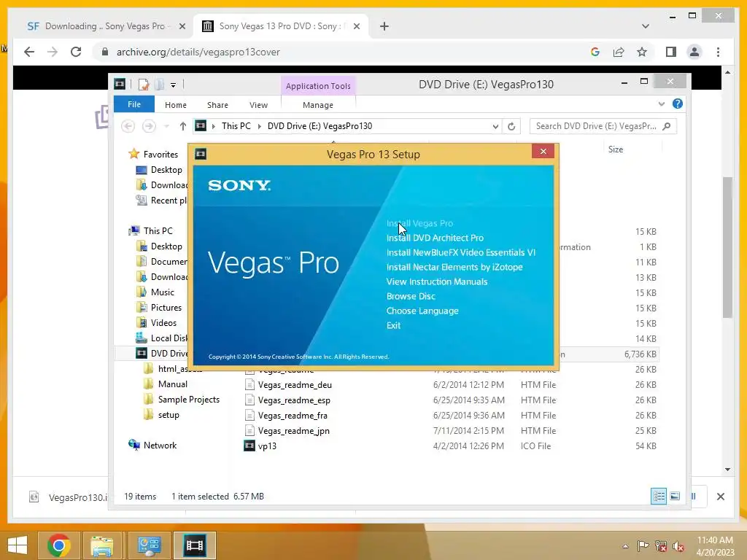Select This PC in navigation pane
This screenshot has width=747, height=560.
158,231
